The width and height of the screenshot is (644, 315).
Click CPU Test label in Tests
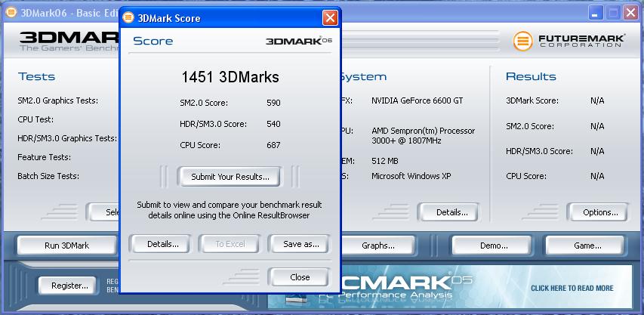pyautogui.click(x=35, y=119)
